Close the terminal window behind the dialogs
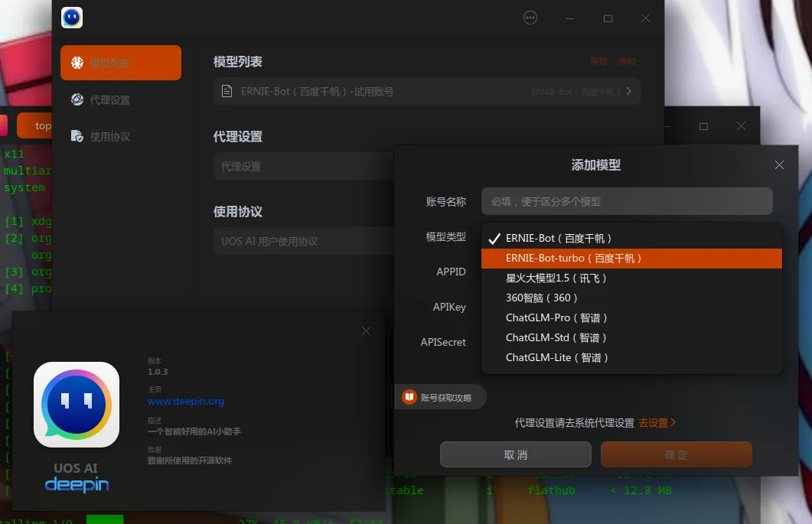 click(x=741, y=126)
